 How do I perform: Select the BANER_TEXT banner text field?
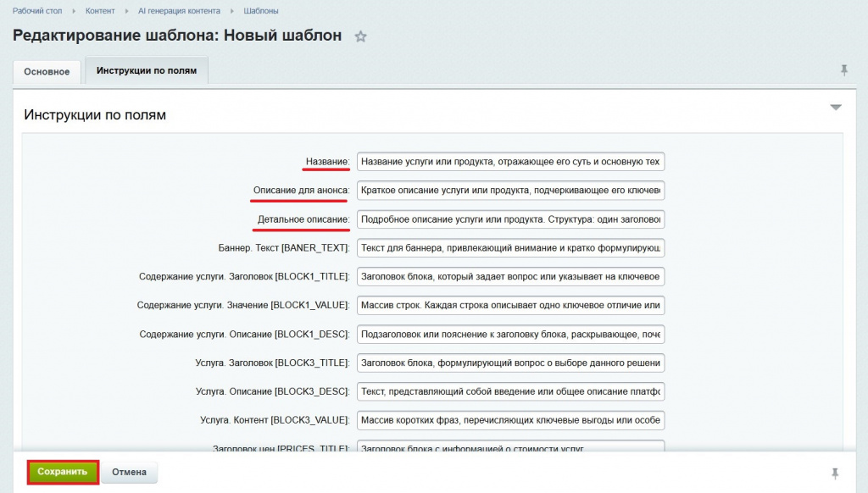510,248
